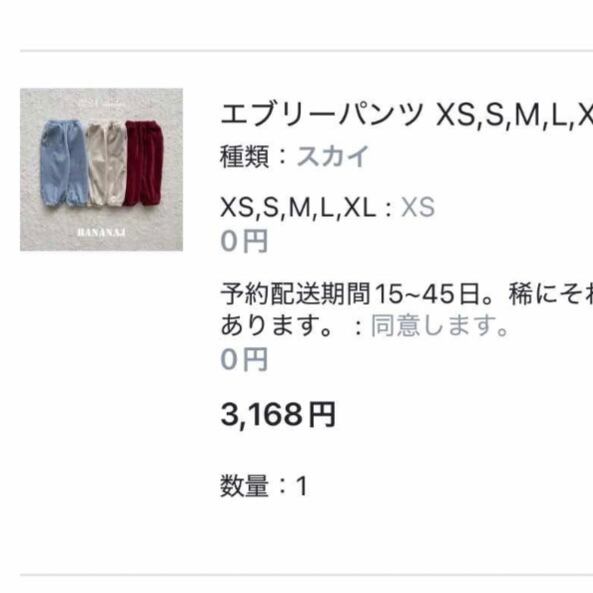Click the BANANAJ logo on thumbnail
The width and height of the screenshot is (593, 593).
tap(101, 232)
